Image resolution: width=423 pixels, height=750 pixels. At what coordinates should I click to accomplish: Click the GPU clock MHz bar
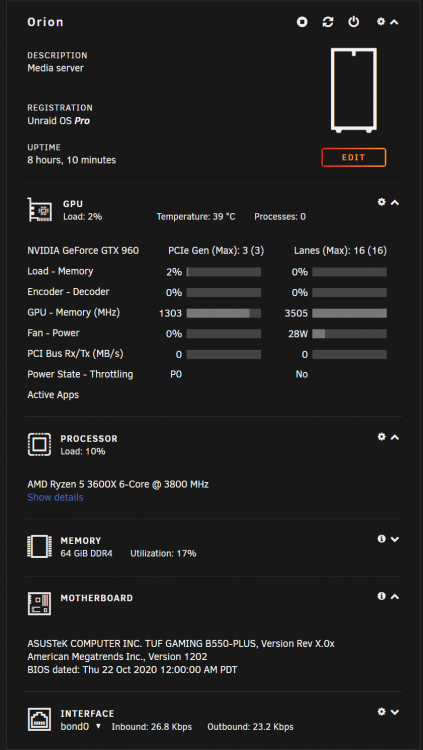pos(223,313)
